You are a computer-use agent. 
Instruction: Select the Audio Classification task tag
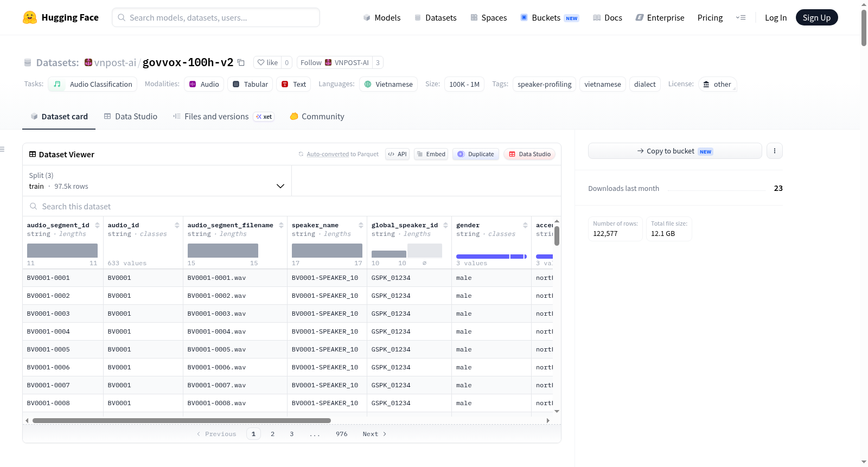(x=92, y=84)
